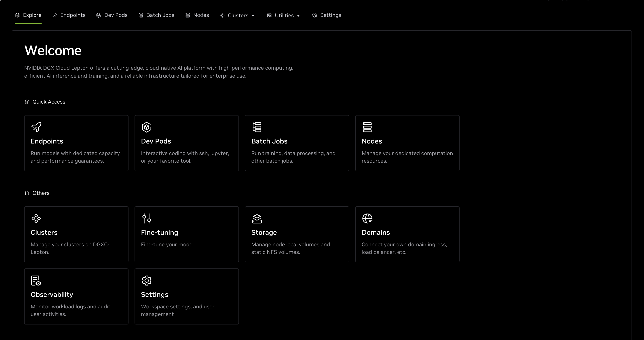Open the Nodes card title link
The height and width of the screenshot is (340, 644).
point(372,141)
